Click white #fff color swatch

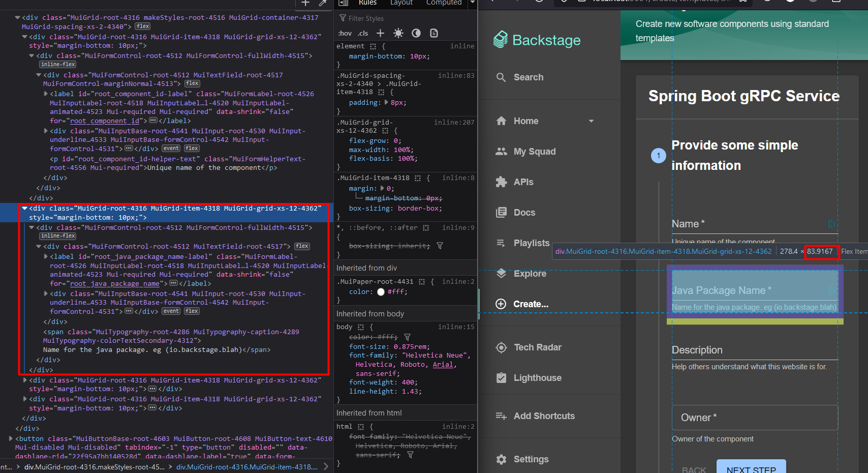coord(381,292)
